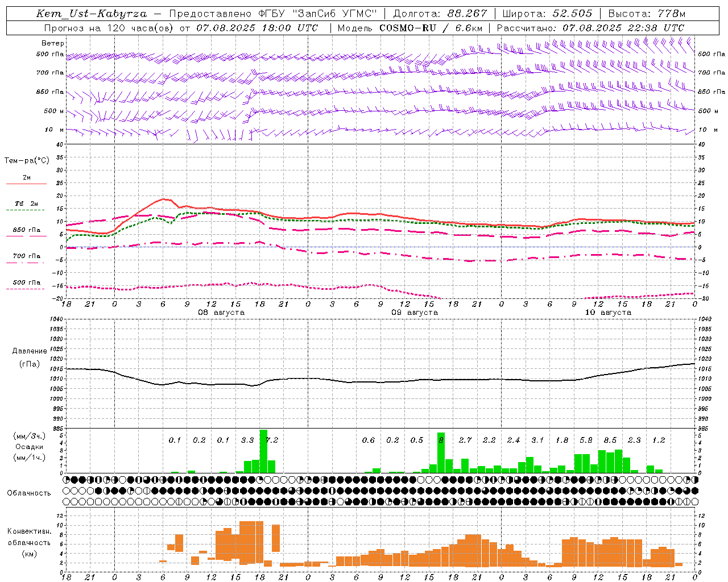
Task: Select the "Долгота: 88.267" header value
Action: pos(440,14)
